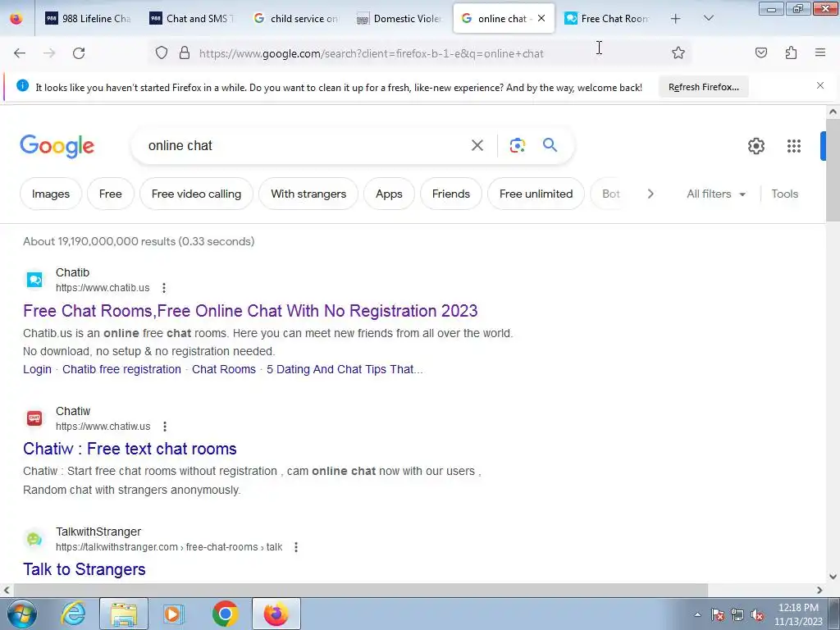Viewport: 840px width, 630px height.
Task: Clear the Google search box
Action: click(477, 145)
